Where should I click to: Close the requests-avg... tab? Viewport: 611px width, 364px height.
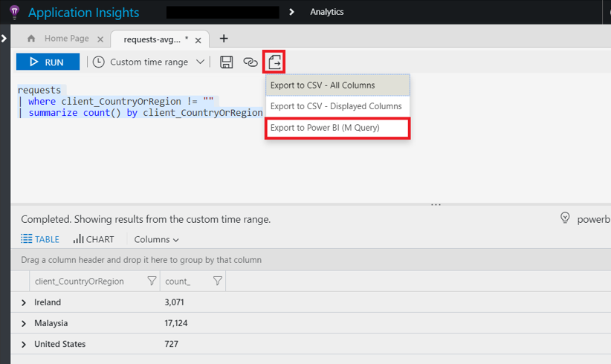click(x=198, y=40)
